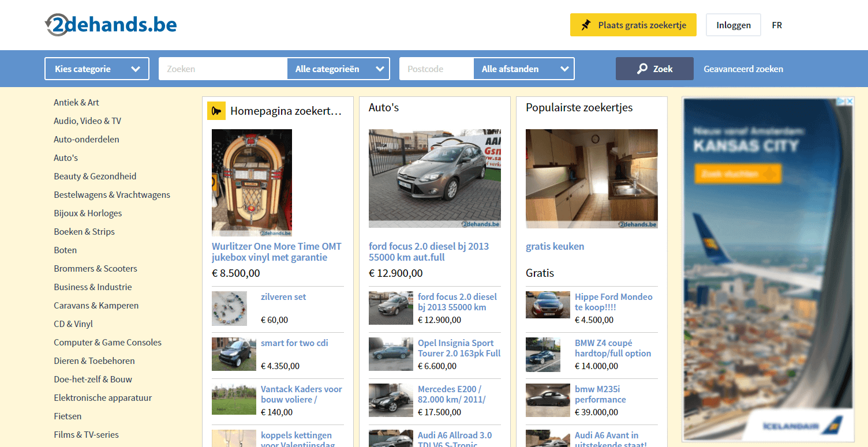Select the Auto-onderdelen category

click(87, 139)
